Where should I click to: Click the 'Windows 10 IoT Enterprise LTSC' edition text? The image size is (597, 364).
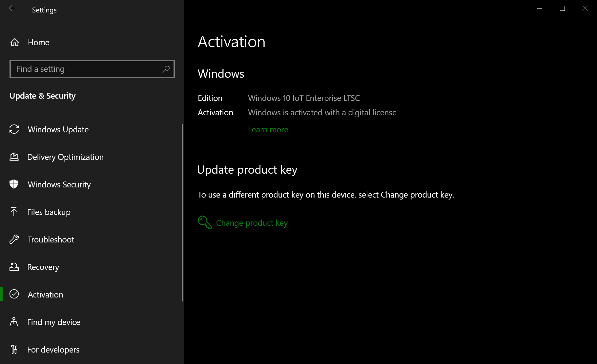(x=304, y=98)
